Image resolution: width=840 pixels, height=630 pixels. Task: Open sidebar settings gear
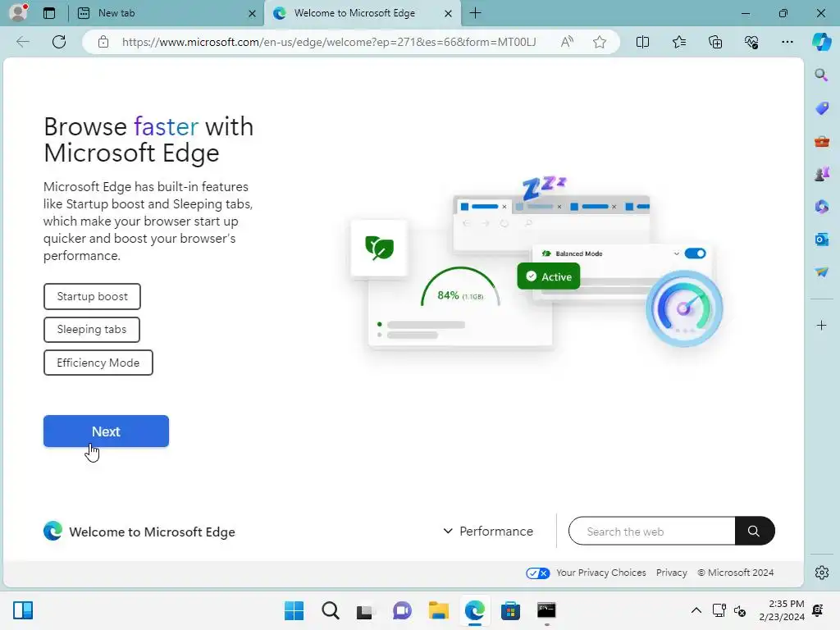pos(821,573)
